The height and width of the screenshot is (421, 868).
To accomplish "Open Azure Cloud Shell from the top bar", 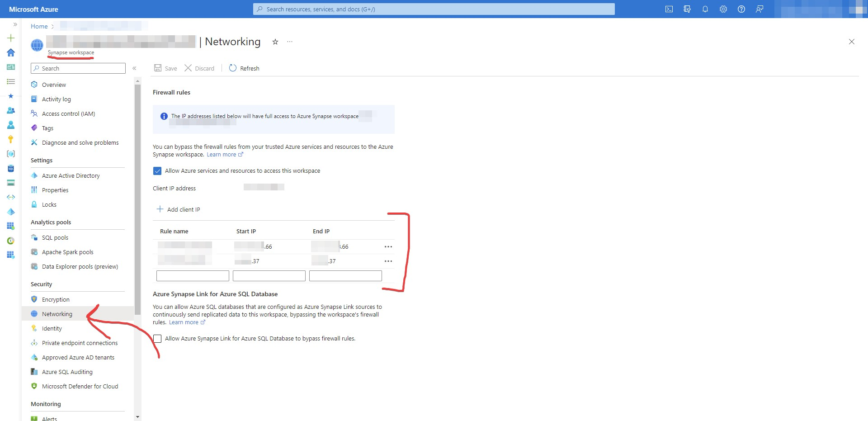I will click(x=669, y=9).
